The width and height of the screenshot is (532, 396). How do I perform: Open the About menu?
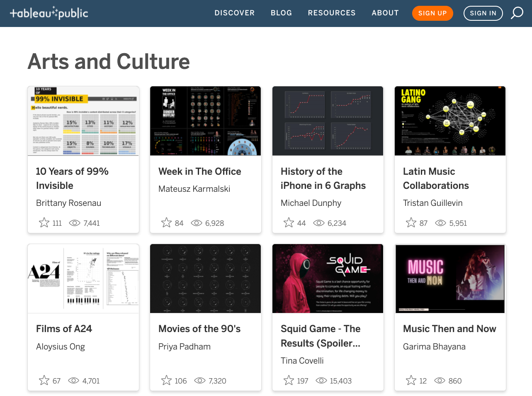(385, 13)
